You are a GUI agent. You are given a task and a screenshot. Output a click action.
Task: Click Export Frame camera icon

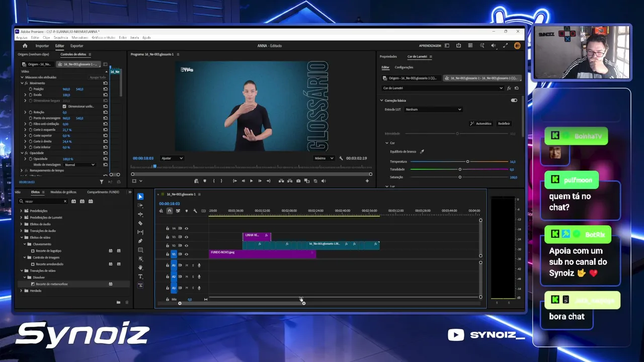point(298,181)
